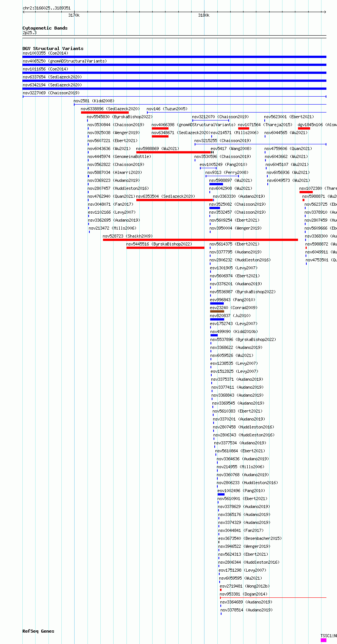Open nsv6337654 (Sedlazeck2020) variant
The width and height of the screenshot is (337, 644).
click(x=52, y=77)
